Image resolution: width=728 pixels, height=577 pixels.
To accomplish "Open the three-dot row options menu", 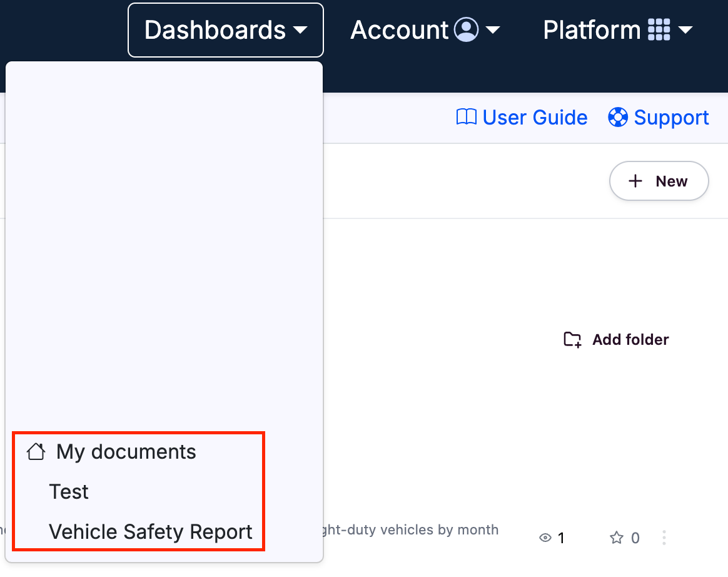I will 664,538.
